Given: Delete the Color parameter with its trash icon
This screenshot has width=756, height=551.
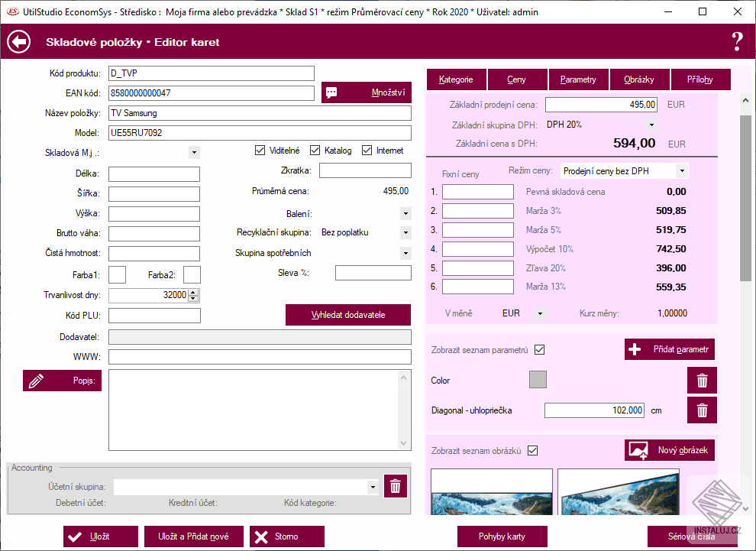Looking at the screenshot, I should click(x=702, y=381).
